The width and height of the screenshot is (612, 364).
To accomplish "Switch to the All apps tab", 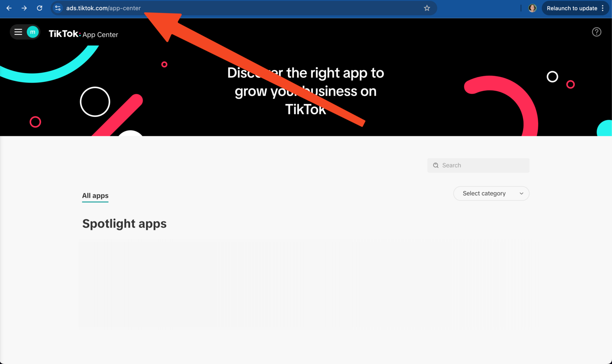I will [x=95, y=195].
